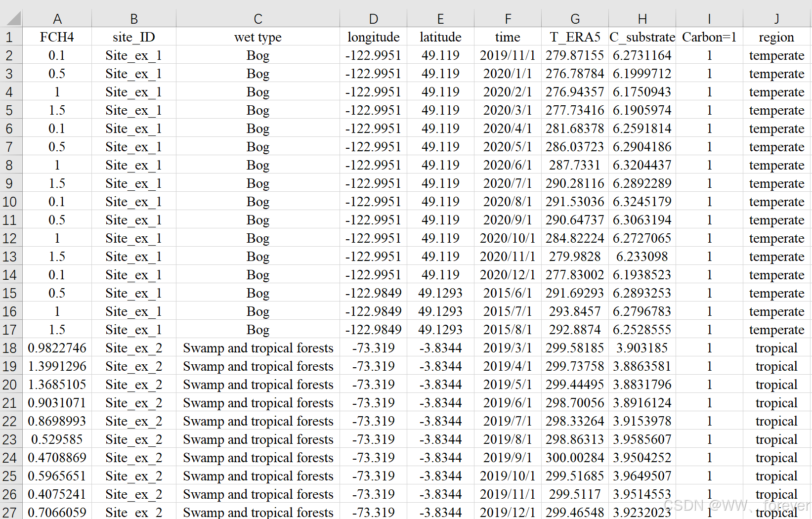Select the FCH4 value 0.4708869
The image size is (812, 519).
point(57,457)
